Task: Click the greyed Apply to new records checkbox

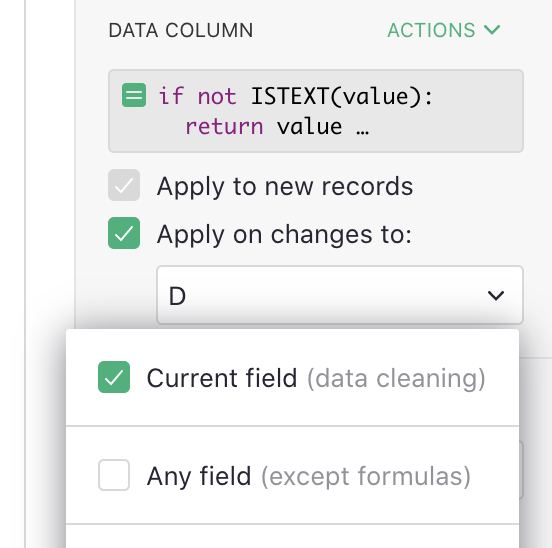Action: coord(124,185)
